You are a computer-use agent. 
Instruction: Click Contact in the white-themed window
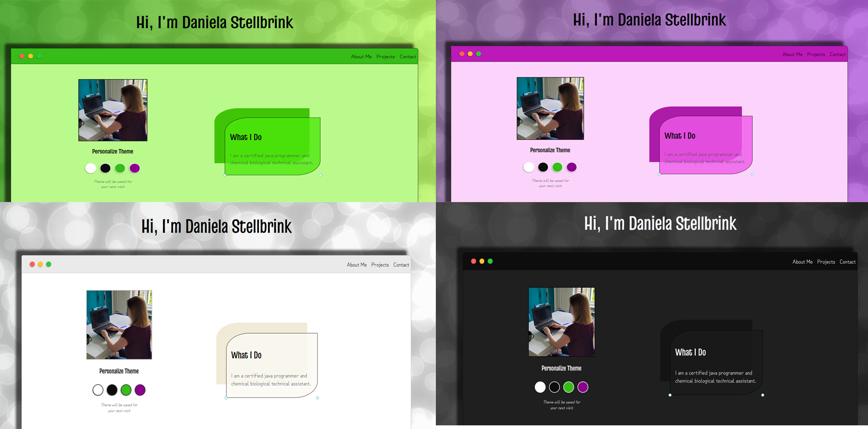coord(401,265)
